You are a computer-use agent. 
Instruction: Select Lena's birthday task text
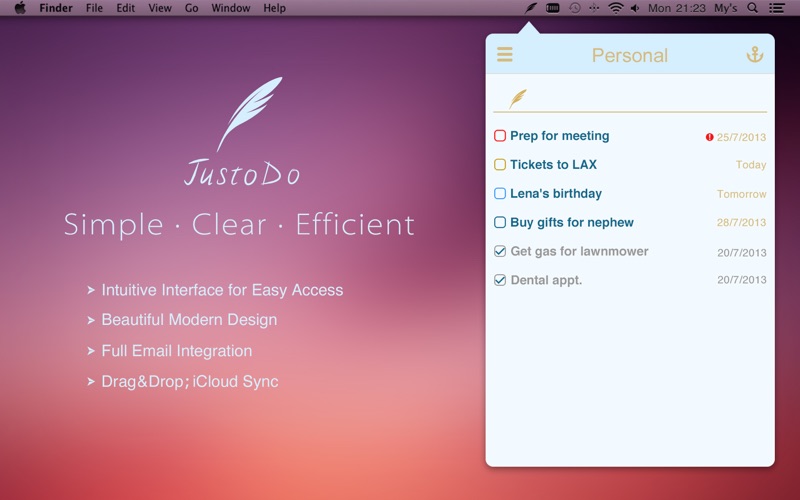coord(556,193)
